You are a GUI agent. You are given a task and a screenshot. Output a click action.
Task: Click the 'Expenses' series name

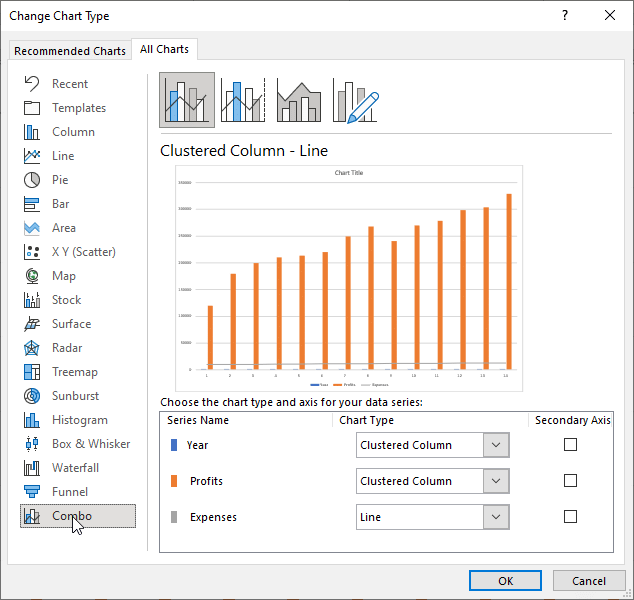point(213,517)
